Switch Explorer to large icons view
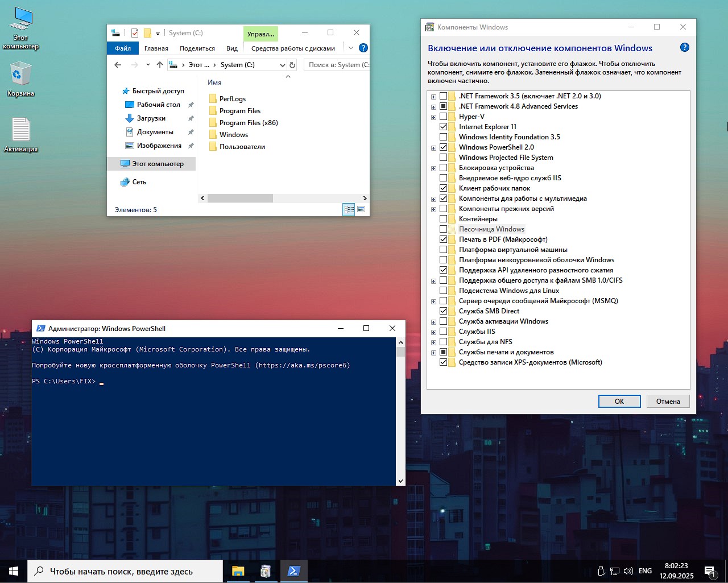 point(361,210)
